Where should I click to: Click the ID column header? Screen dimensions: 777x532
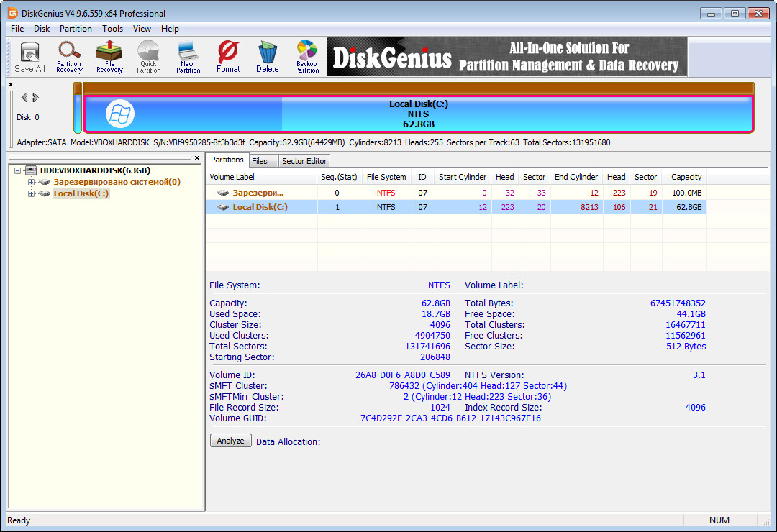pos(423,177)
